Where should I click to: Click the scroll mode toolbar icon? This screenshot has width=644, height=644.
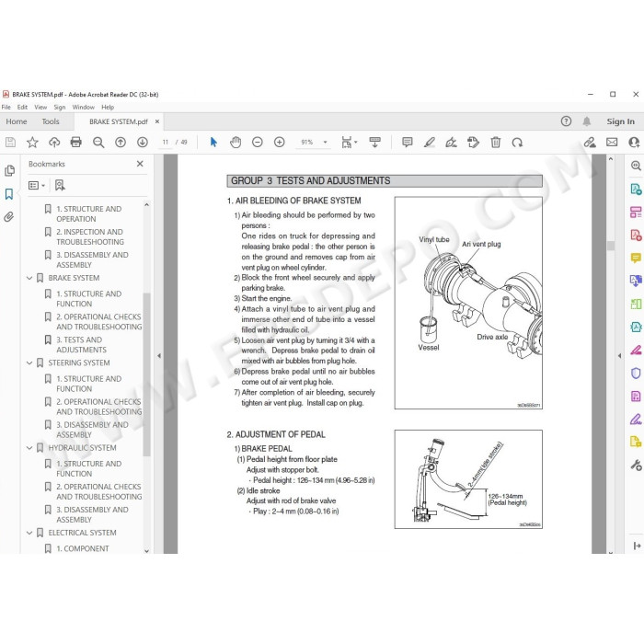point(374,143)
